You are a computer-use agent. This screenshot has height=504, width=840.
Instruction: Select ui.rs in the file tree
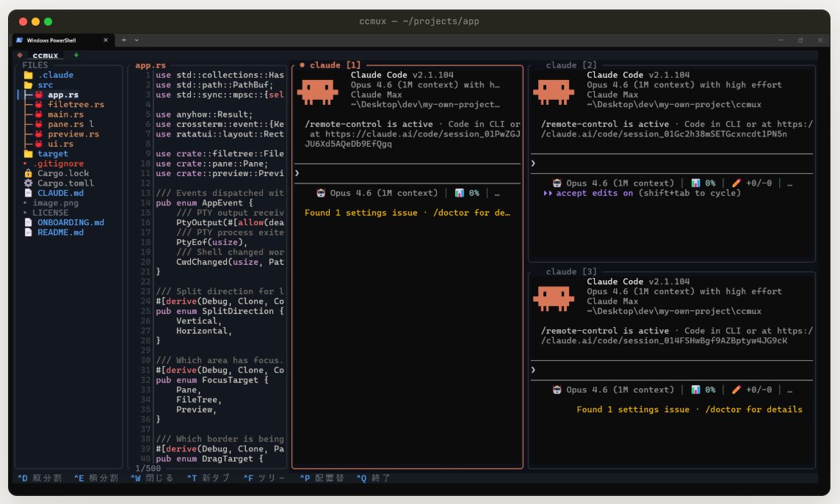click(x=60, y=144)
